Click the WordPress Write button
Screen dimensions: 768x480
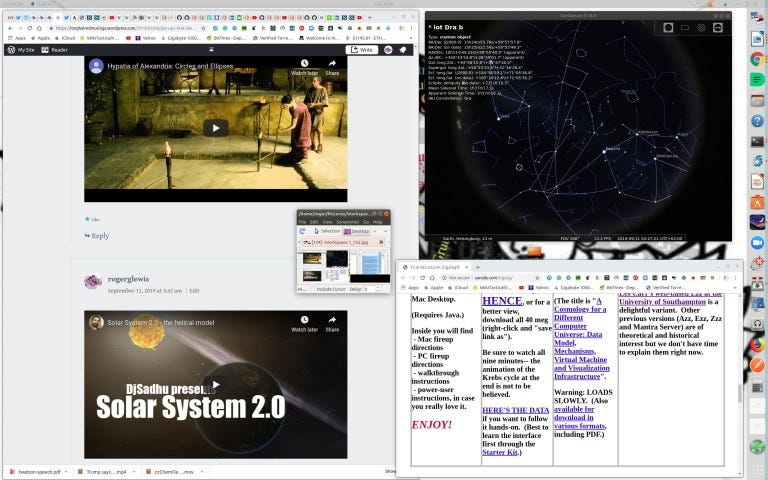coord(362,50)
